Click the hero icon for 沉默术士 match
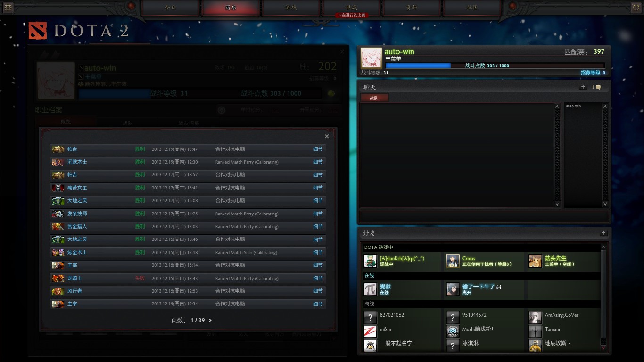The width and height of the screenshot is (644, 362). click(58, 162)
